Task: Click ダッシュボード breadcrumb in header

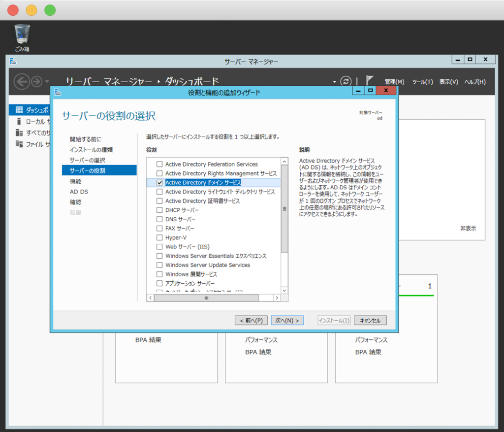Action: pyautogui.click(x=192, y=81)
